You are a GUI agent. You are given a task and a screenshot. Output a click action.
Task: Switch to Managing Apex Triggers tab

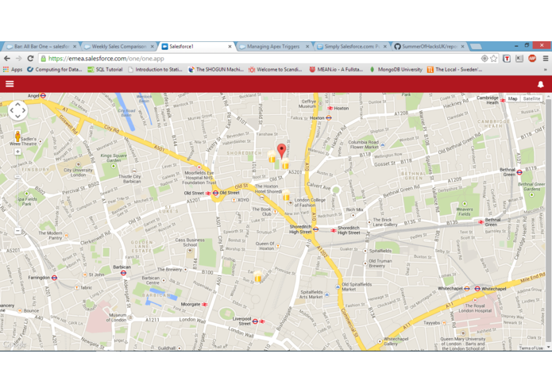tap(273, 46)
